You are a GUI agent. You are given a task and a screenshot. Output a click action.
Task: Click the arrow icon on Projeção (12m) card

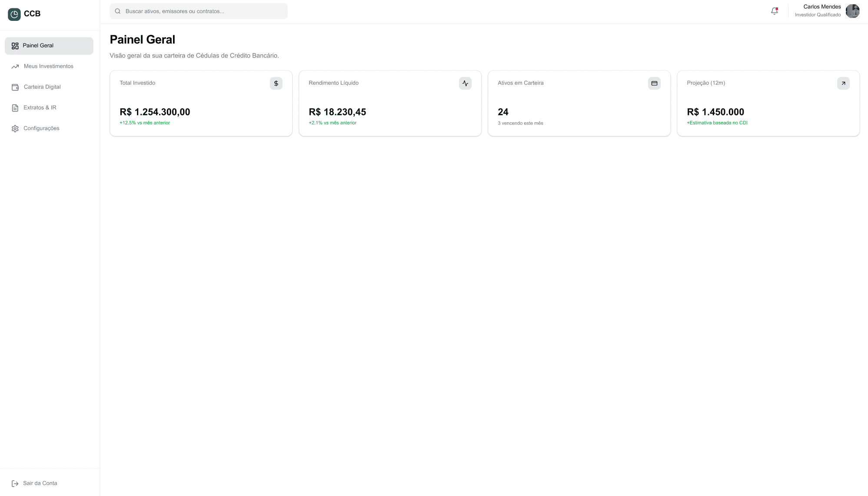pos(843,83)
